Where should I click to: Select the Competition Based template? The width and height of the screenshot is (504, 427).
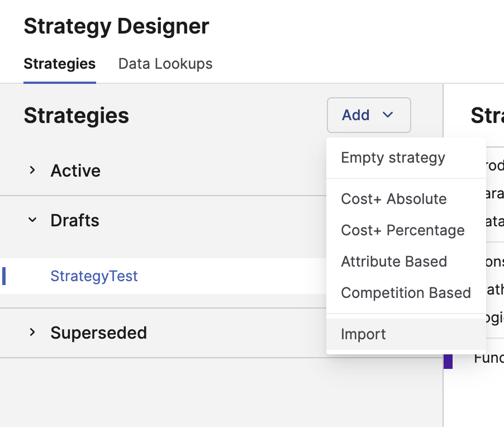coord(406,293)
